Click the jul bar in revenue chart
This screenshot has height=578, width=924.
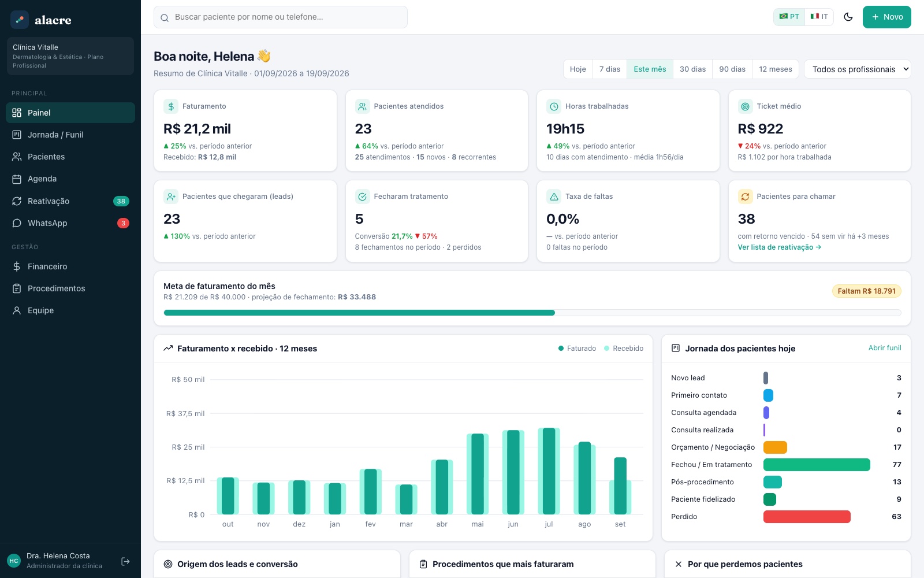(549, 471)
